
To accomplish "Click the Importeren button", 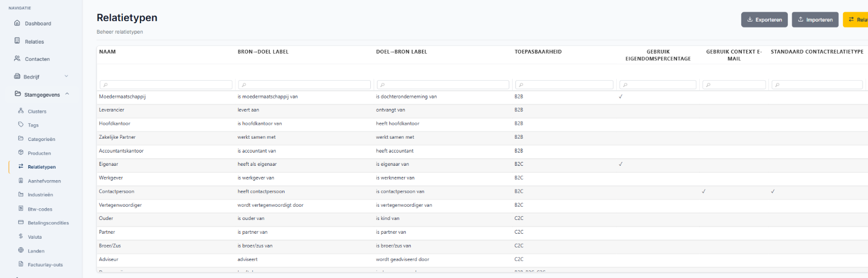I will coord(815,20).
